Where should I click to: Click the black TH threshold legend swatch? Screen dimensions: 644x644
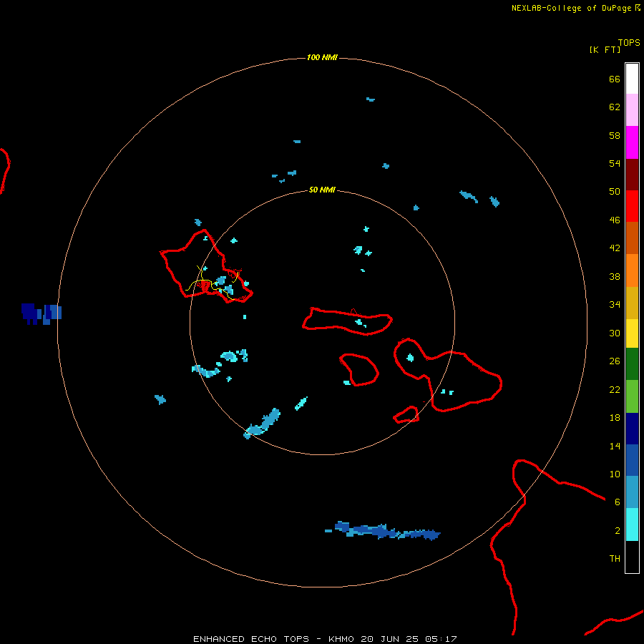click(632, 557)
